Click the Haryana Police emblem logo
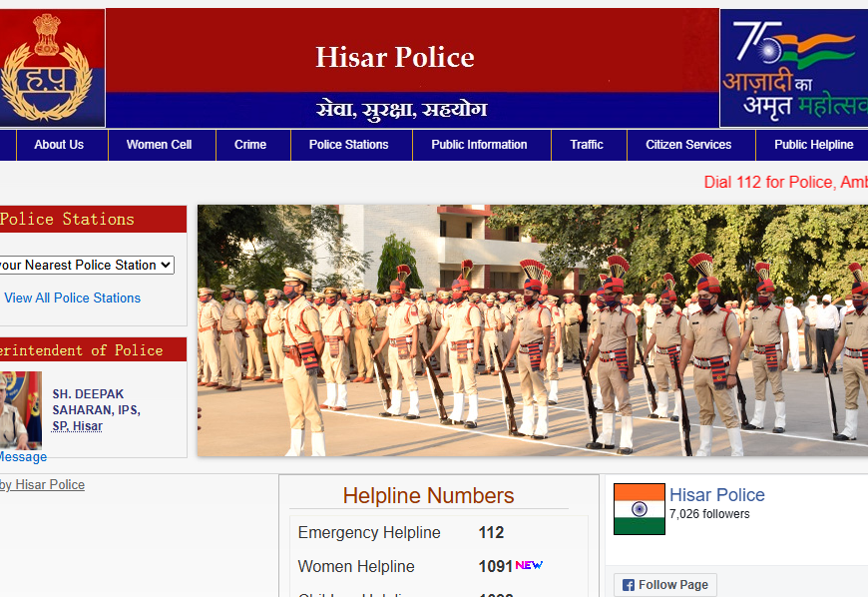 50,68
